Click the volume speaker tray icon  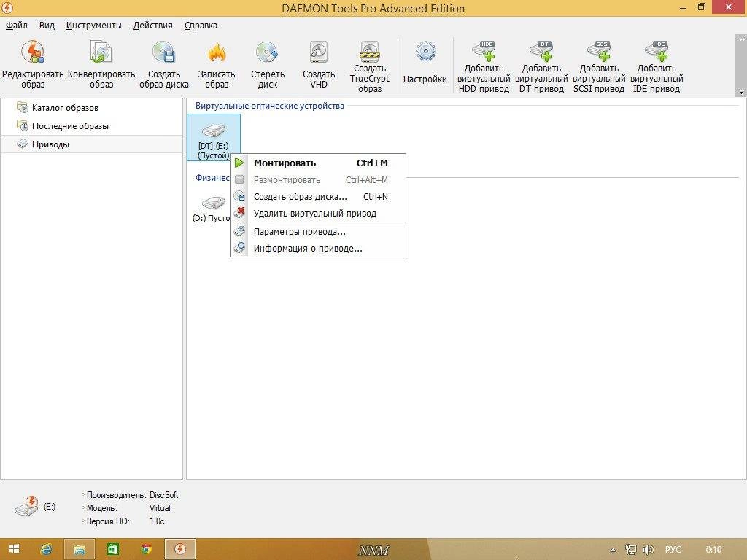click(648, 550)
